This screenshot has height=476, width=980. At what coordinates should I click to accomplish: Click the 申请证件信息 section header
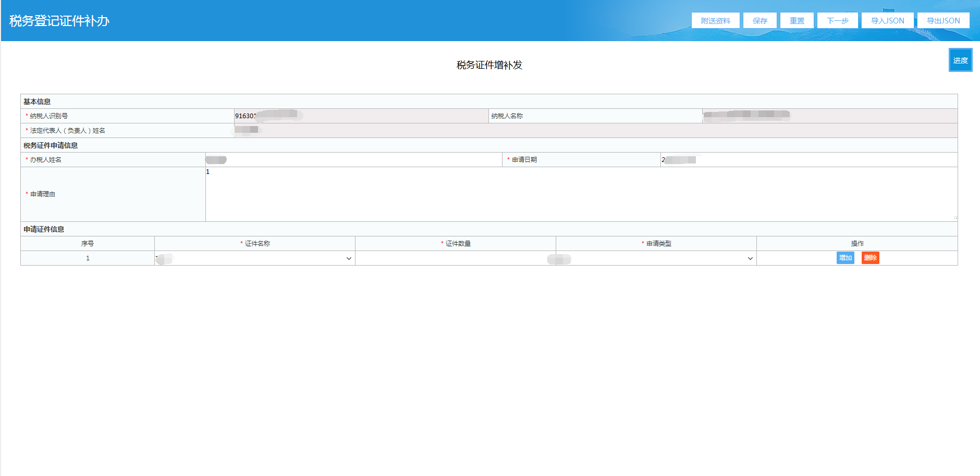44,229
